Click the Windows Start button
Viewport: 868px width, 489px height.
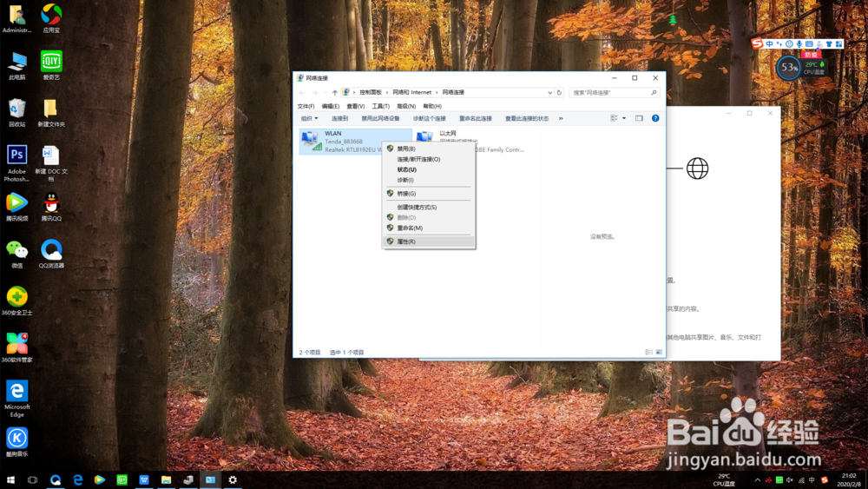click(10, 479)
